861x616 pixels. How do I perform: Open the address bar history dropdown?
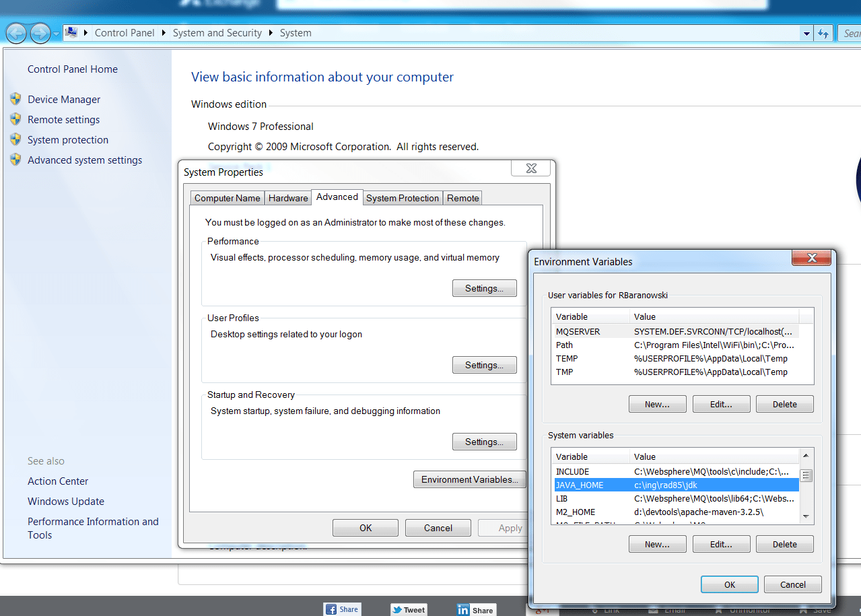806,32
